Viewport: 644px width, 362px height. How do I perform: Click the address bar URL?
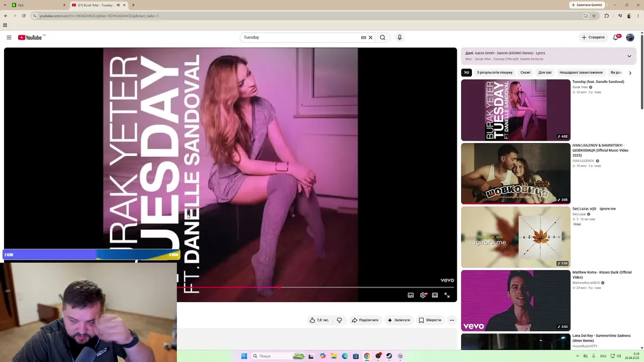pos(99,16)
